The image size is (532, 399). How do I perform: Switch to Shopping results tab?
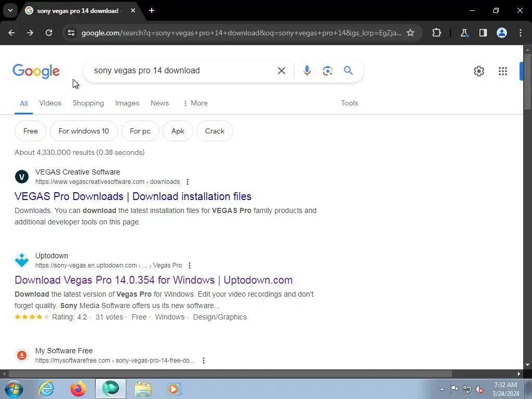click(88, 103)
